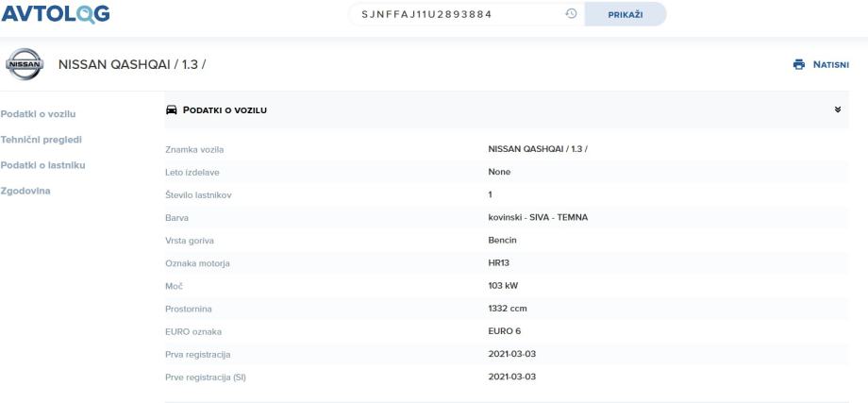Select the Znamka vozila label
The width and height of the screenshot is (868, 403).
194,149
